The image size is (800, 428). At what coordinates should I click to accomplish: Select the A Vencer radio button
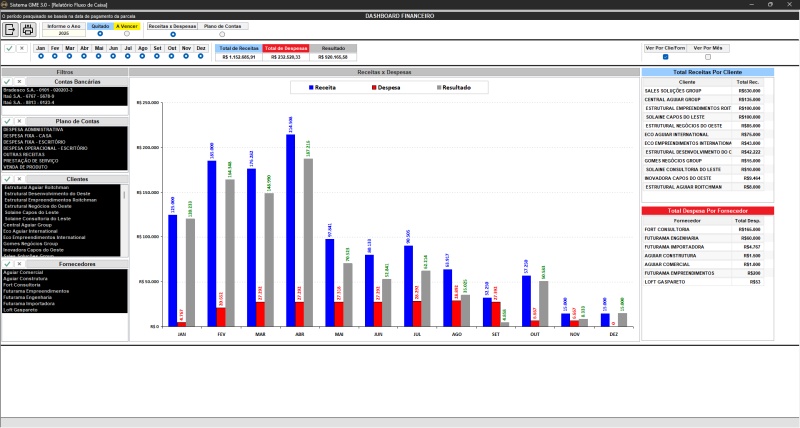(126, 34)
